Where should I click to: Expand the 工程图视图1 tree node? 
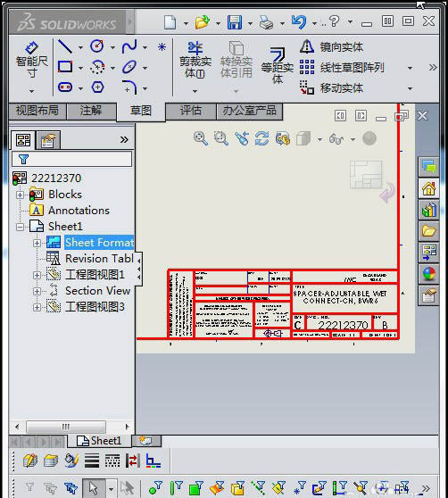tap(37, 275)
